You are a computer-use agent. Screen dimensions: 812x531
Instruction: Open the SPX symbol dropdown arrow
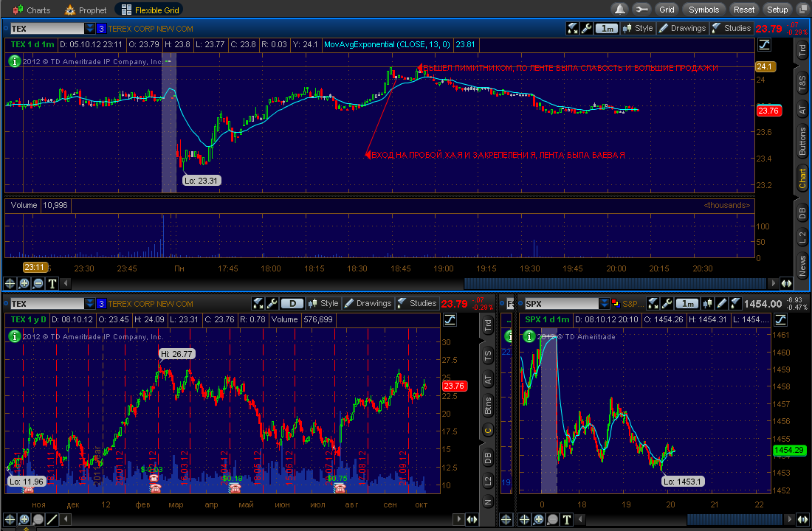point(604,303)
